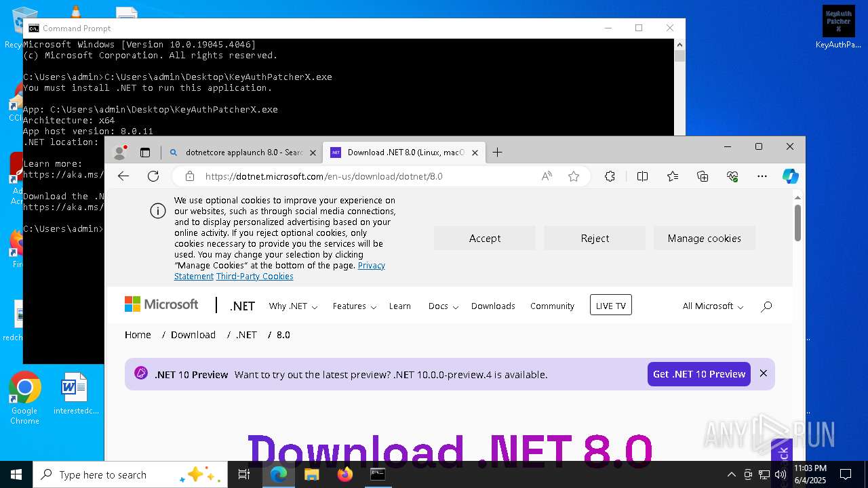
Task: Open Community menu item
Action: [552, 306]
